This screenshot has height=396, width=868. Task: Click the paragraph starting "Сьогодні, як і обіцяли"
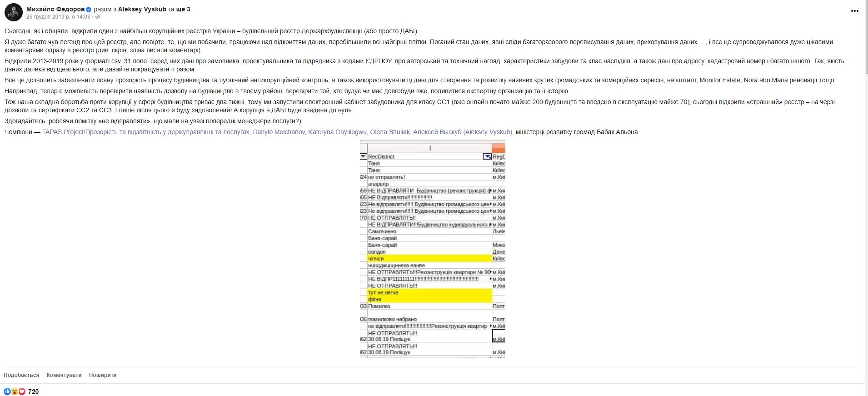click(212, 31)
